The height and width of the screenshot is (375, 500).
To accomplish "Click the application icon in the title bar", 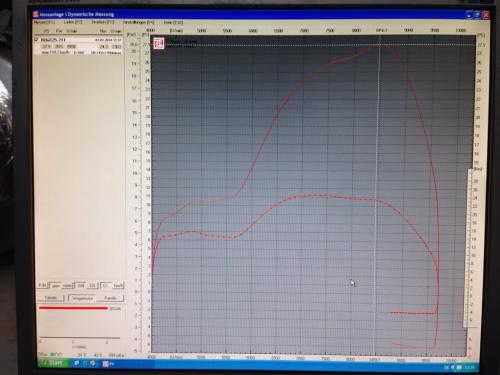I will point(36,14).
